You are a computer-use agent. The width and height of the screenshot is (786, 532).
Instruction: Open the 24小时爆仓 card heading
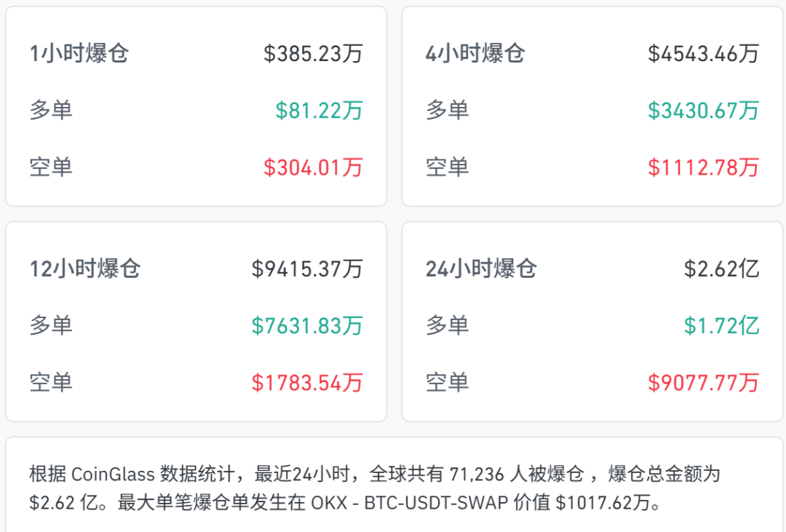[481, 269]
